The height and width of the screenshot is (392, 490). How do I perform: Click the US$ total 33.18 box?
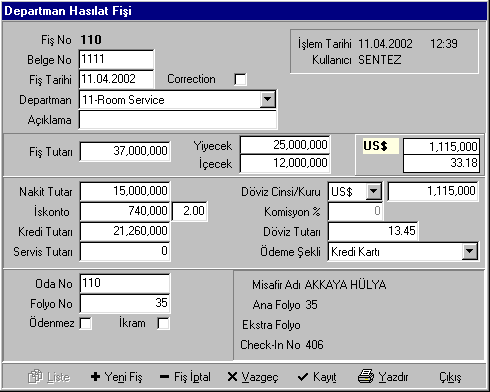(x=441, y=163)
